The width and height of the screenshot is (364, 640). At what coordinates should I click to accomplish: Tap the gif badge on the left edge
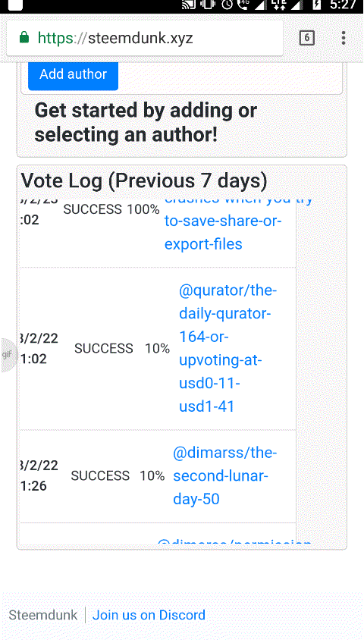click(8, 355)
